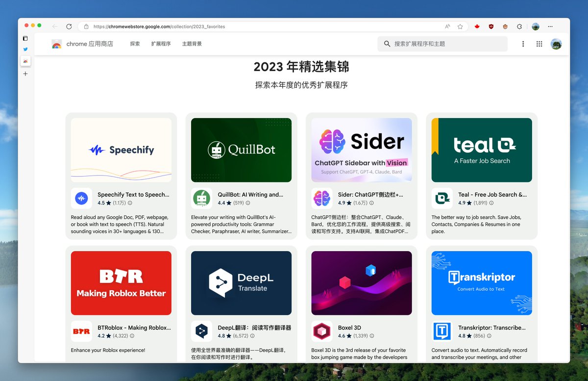Open the 主题背景 tab

[192, 44]
